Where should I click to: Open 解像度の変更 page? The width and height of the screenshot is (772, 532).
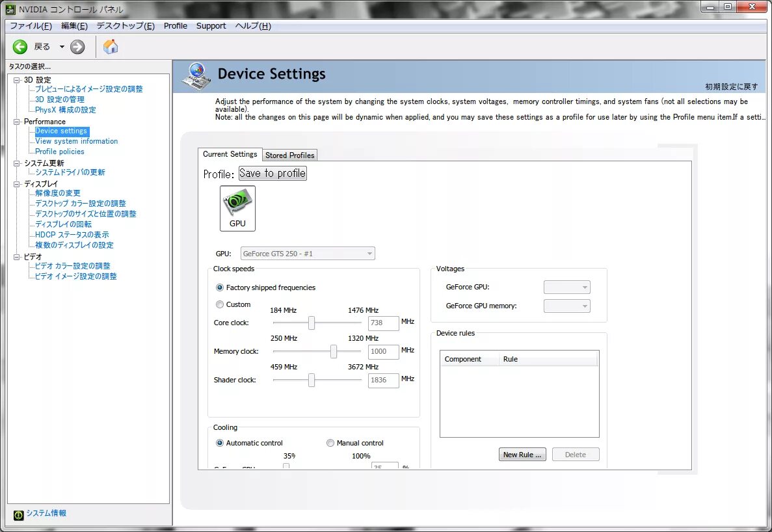point(58,193)
